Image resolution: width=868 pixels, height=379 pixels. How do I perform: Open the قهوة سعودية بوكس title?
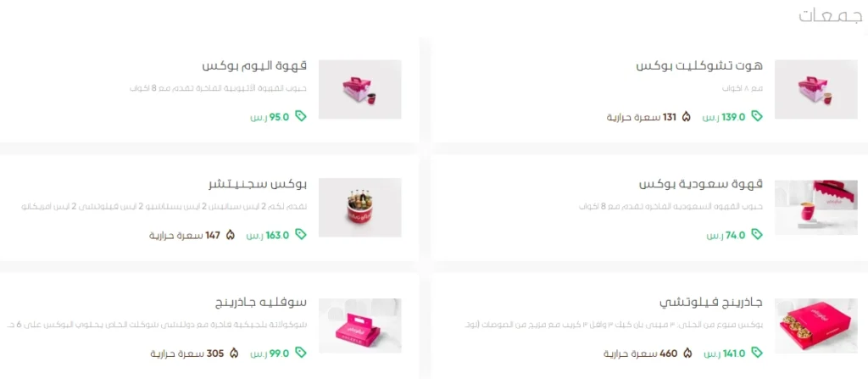coord(701,184)
